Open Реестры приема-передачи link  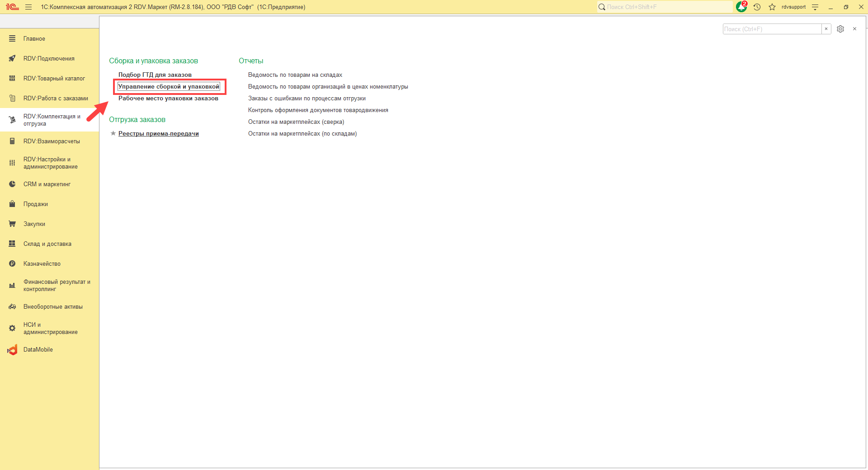[159, 134]
